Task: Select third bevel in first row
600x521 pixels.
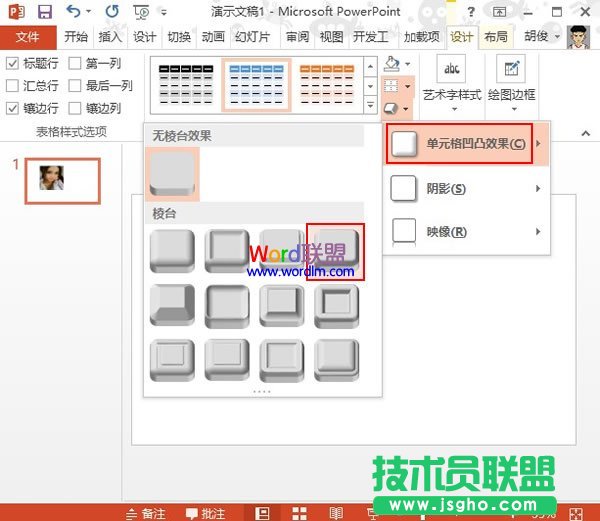Action: (x=282, y=251)
